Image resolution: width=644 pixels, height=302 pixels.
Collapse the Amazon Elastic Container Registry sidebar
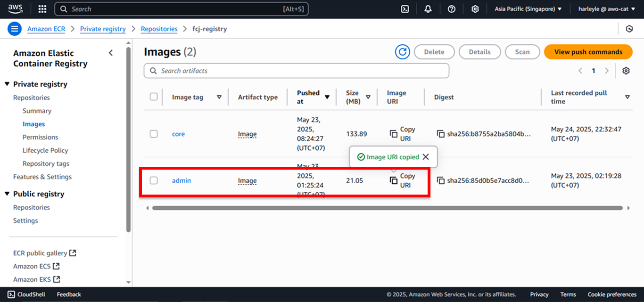[x=111, y=53]
